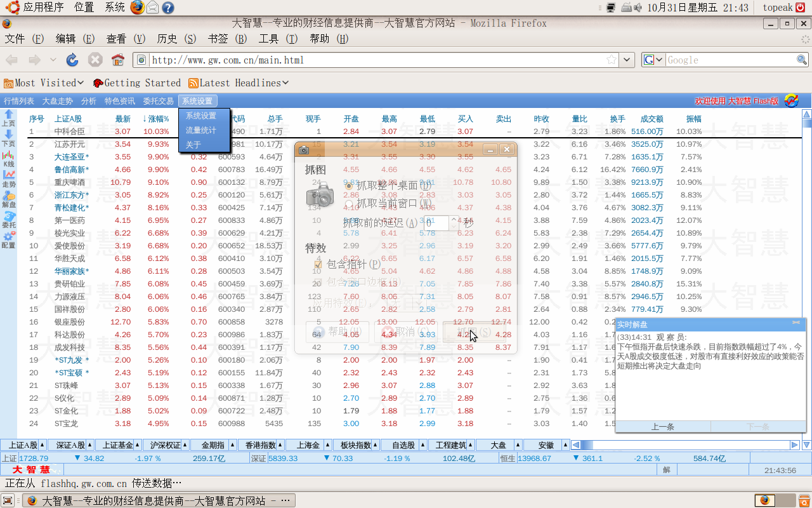The width and height of the screenshot is (812, 508).
Task: Click the 抓图 capture button
Action: (x=475, y=331)
